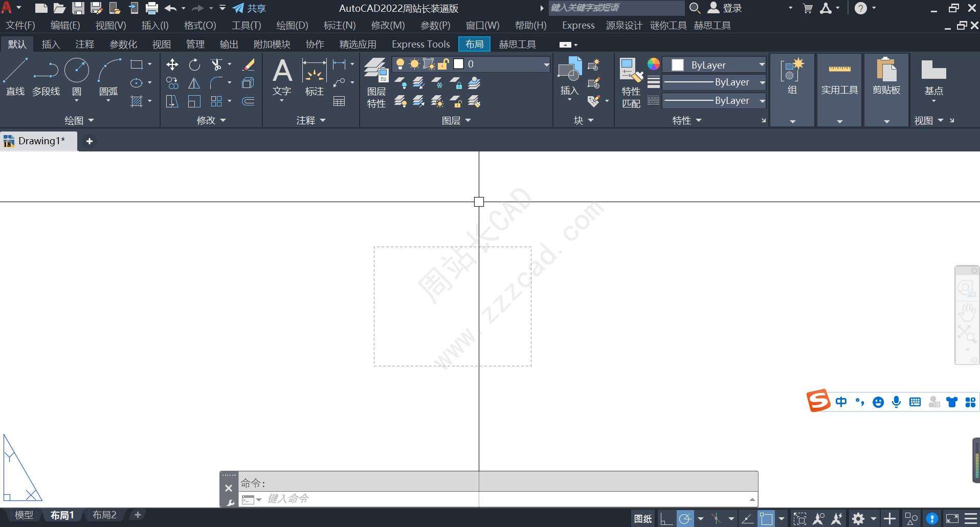
Task: Click Match Properties (特性匹配) icon
Action: (631, 82)
